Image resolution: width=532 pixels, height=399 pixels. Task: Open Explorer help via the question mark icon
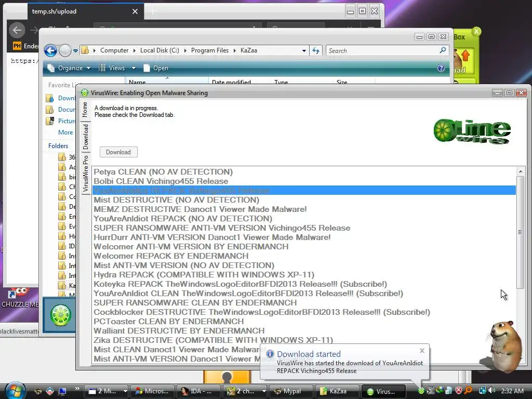[441, 68]
